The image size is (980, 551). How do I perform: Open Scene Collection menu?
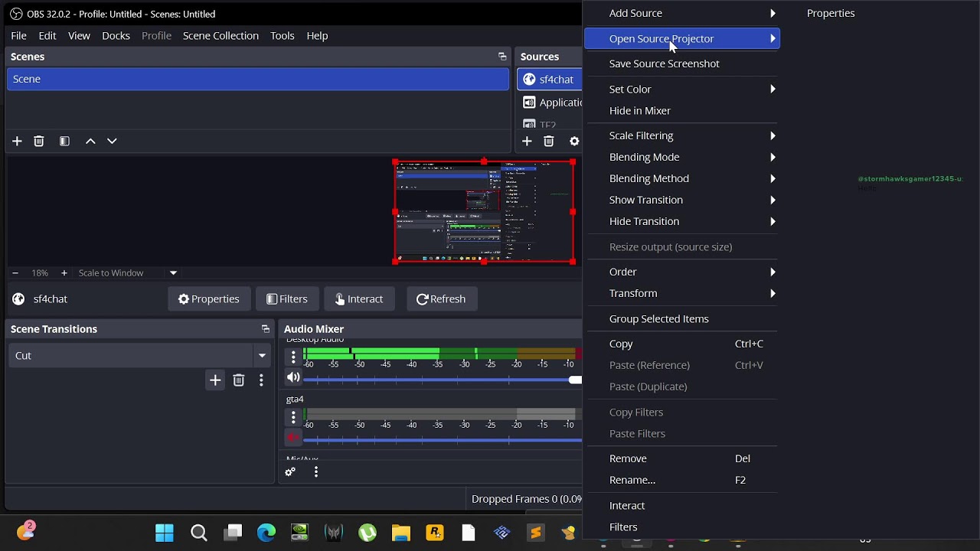(220, 36)
